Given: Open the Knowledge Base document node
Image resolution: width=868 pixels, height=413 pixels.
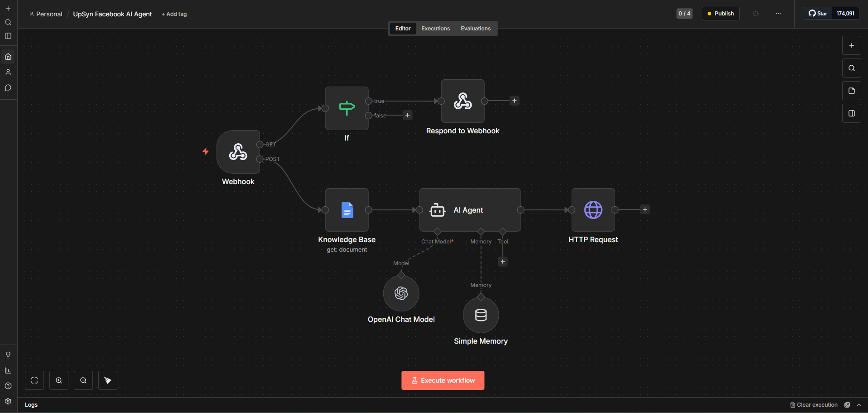Looking at the screenshot, I should (346, 210).
